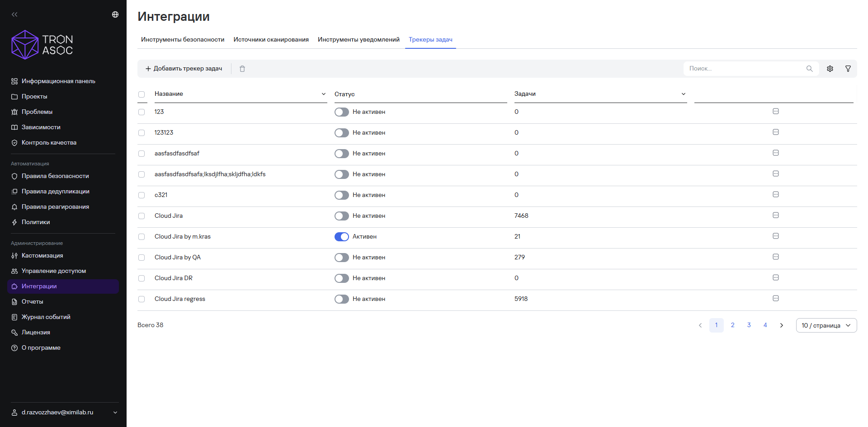
Task: Check the box for row Cloud Jira by QA
Action: pyautogui.click(x=142, y=258)
